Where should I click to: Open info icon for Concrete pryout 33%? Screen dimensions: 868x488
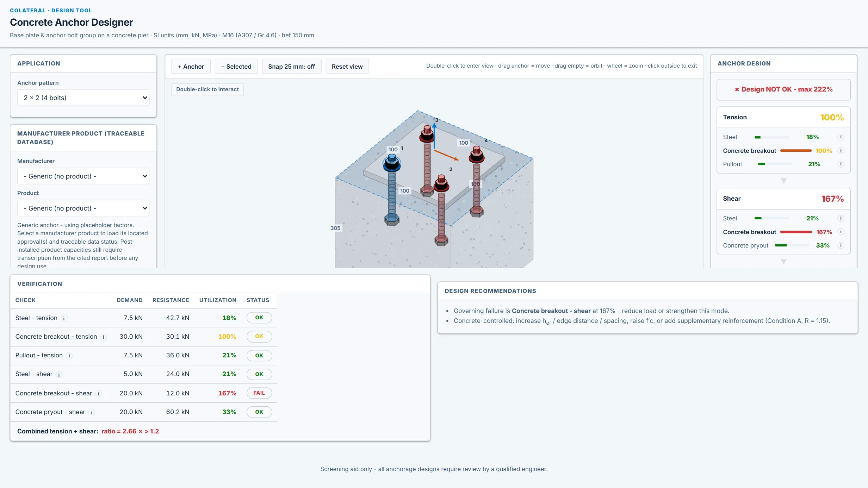(x=841, y=245)
